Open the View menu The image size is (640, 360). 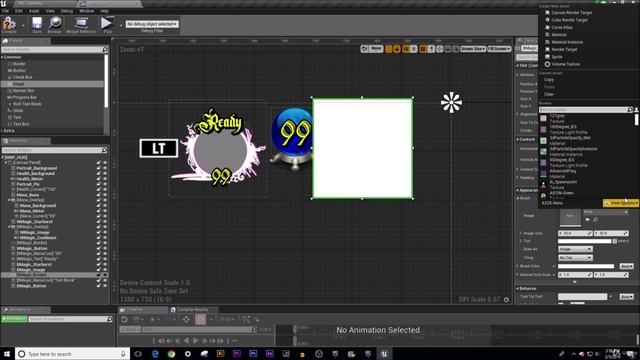[50, 11]
